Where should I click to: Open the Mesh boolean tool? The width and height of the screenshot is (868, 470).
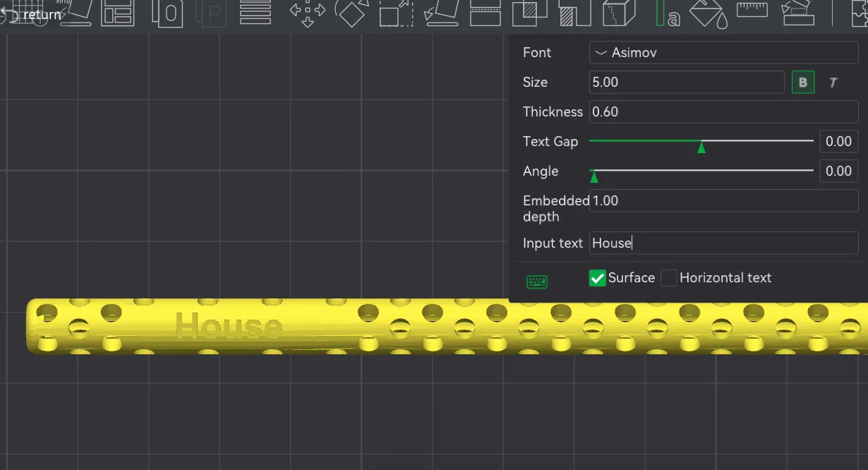pos(529,13)
